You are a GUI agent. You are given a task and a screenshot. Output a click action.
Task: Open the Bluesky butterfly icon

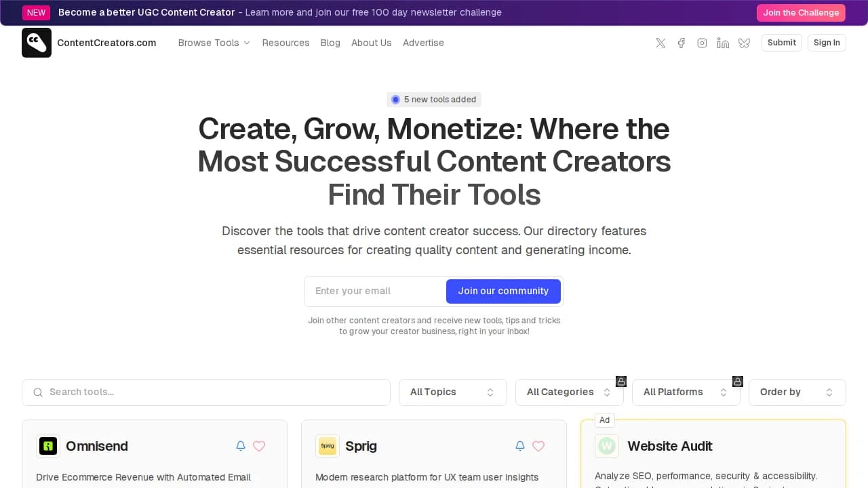click(x=744, y=43)
